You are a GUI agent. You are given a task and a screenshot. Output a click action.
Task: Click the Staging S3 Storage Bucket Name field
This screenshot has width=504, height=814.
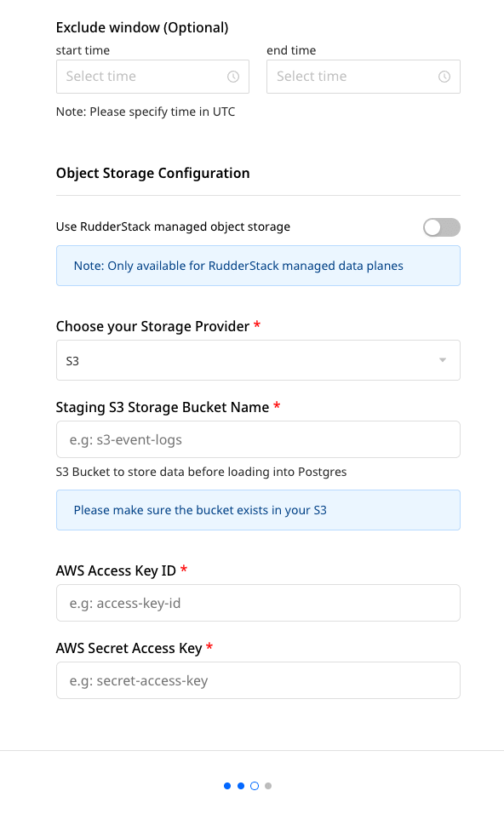(258, 439)
